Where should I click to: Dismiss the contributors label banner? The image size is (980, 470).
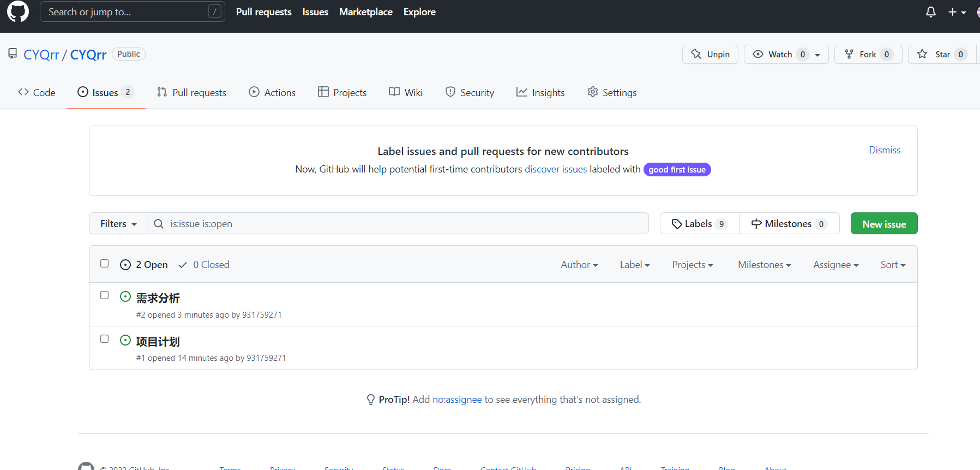tap(885, 150)
